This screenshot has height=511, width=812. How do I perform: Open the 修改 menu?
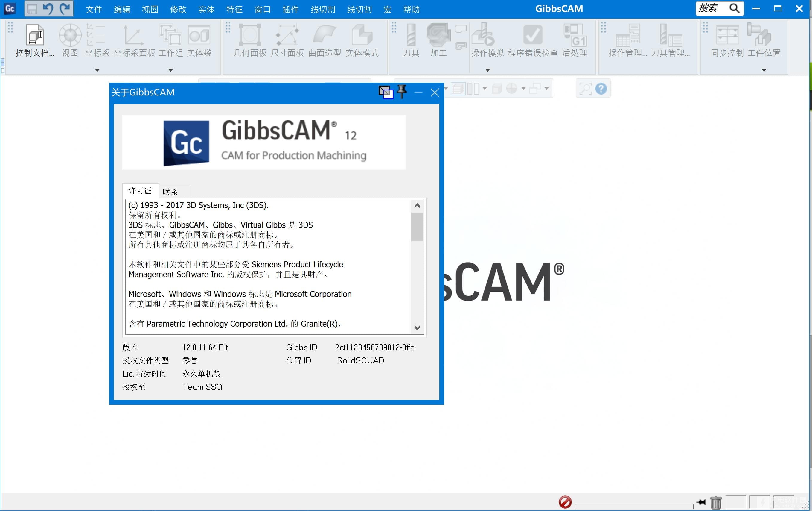point(178,10)
